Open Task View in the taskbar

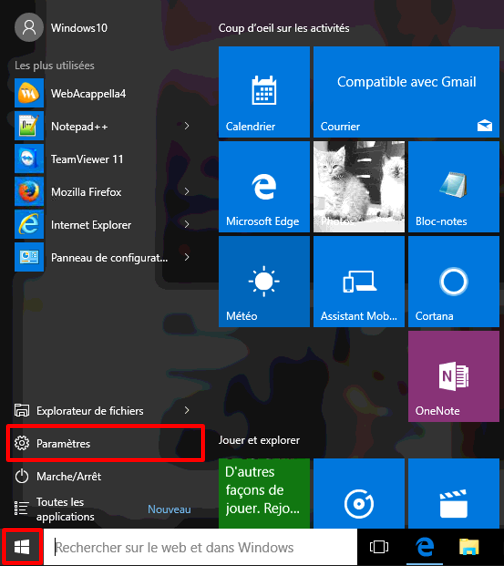[379, 547]
